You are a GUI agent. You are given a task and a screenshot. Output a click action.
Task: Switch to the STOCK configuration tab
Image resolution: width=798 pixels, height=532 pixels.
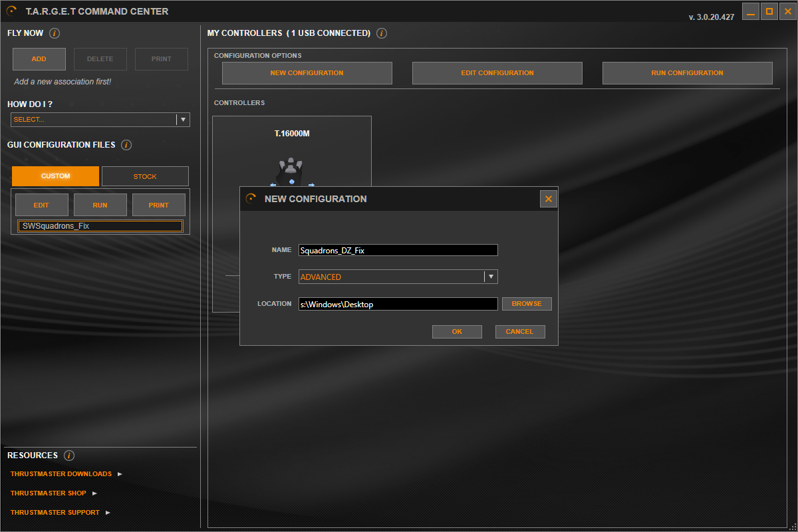click(x=145, y=176)
